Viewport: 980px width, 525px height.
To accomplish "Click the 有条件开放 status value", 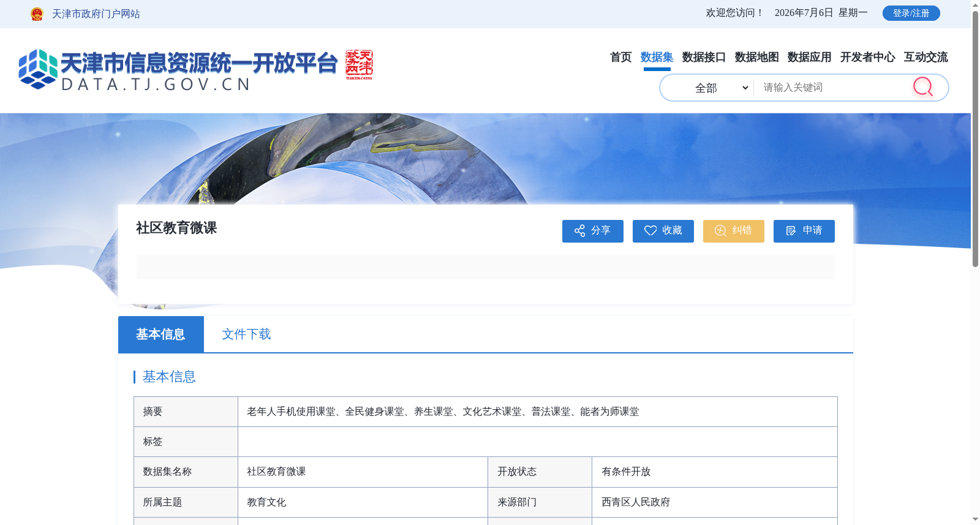I will pyautogui.click(x=626, y=472).
